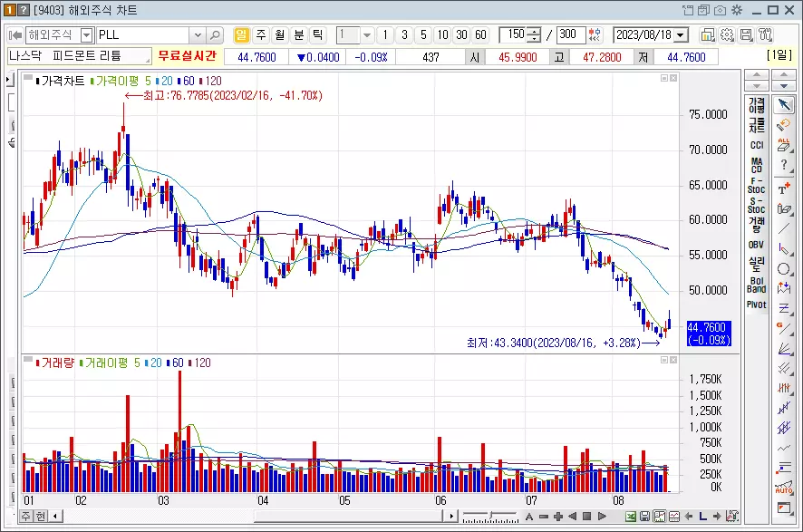The width and height of the screenshot is (803, 532).
Task: Open the 해외주식 market type dropdown
Action: pos(87,34)
